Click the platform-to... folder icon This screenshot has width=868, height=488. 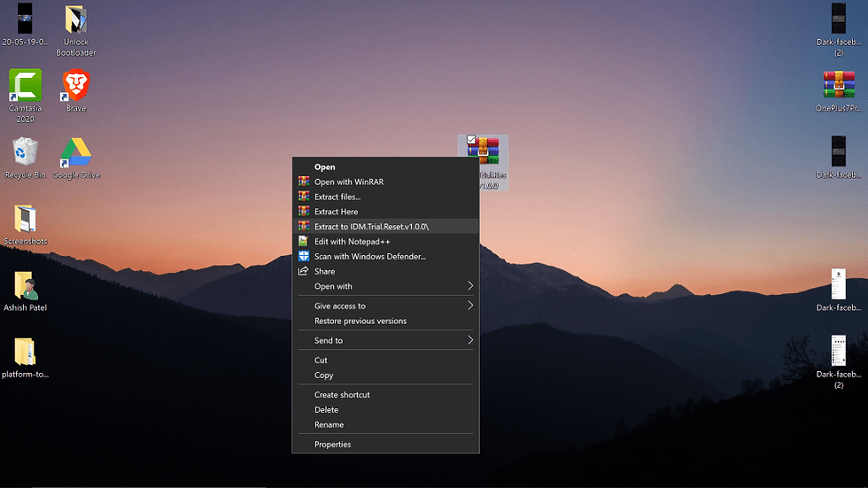[25, 352]
